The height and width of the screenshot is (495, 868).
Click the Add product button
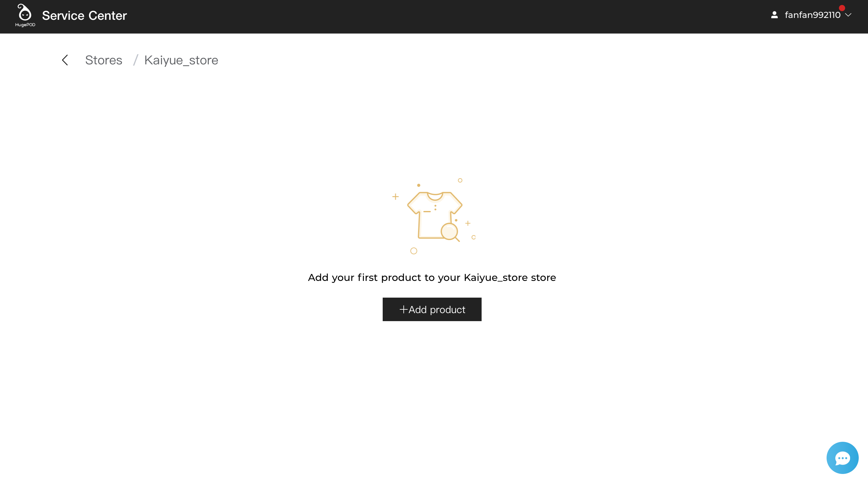point(432,309)
